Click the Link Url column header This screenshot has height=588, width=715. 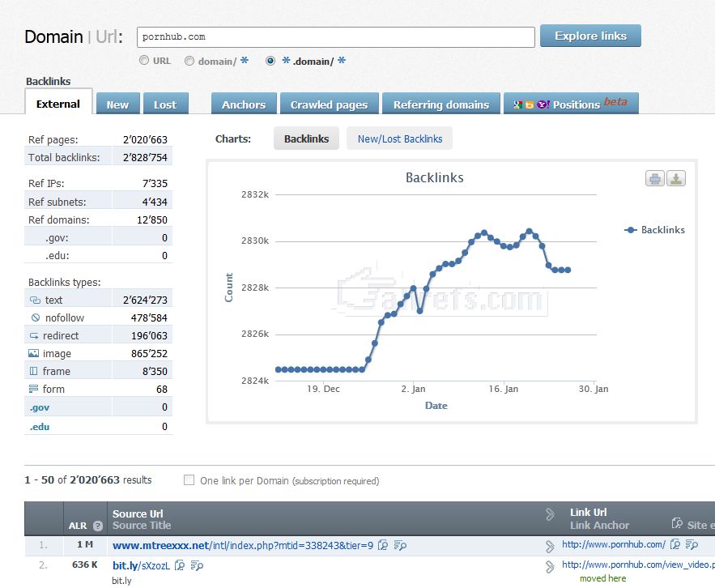588,513
